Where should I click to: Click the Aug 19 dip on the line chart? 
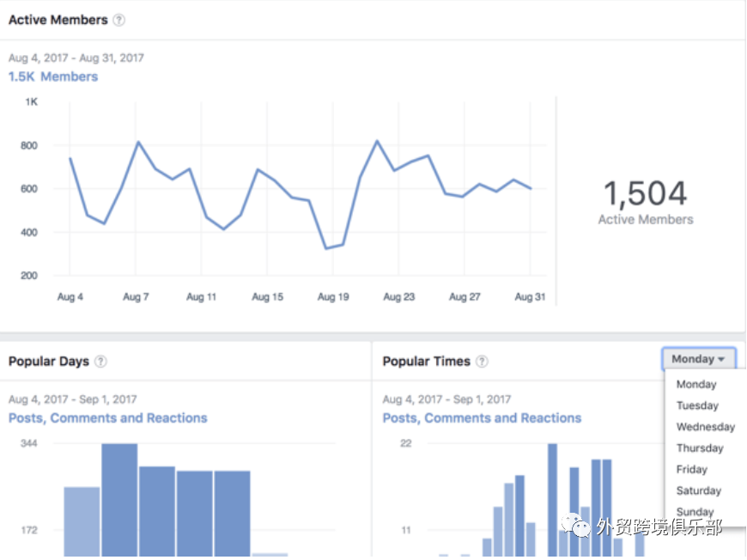[330, 247]
